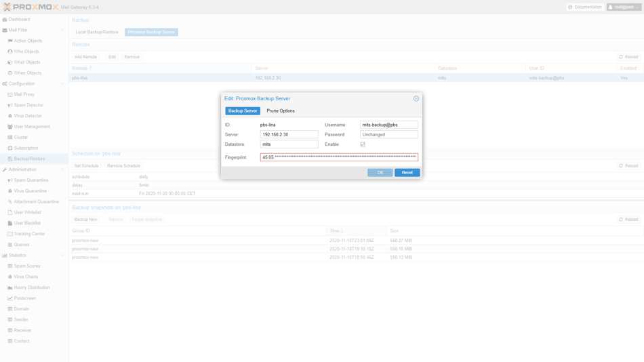
Task: Click the Postscreen line chart icon
Action: coord(10,298)
